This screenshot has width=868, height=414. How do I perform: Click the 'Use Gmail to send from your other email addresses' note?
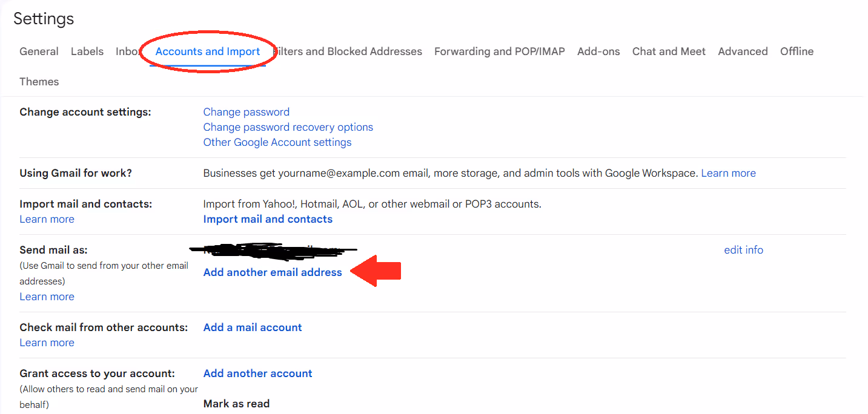click(x=104, y=274)
